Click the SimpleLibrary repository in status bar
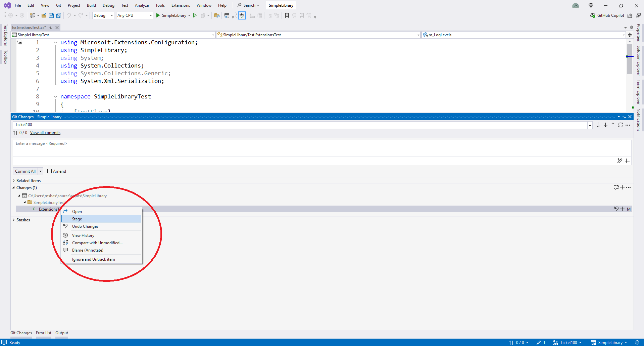 point(609,343)
